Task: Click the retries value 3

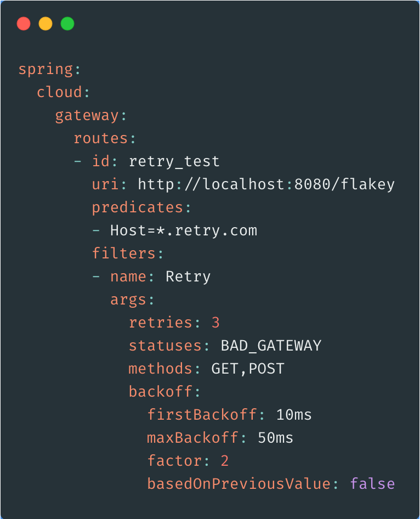Action: [x=215, y=323]
